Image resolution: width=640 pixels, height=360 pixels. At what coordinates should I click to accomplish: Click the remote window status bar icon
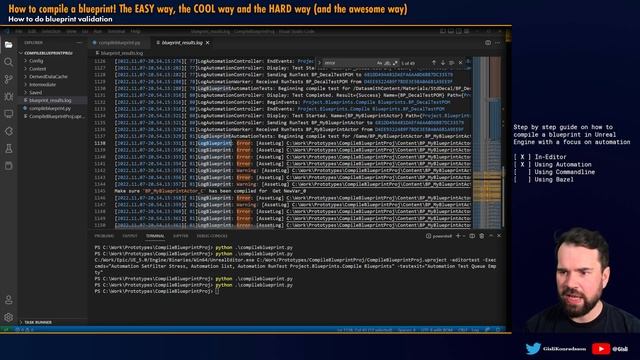click(6, 329)
